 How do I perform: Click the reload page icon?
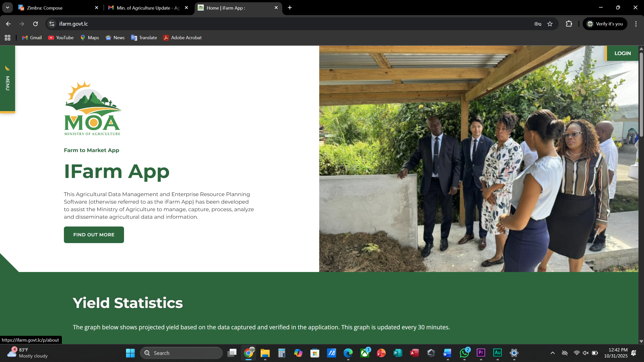tap(35, 24)
